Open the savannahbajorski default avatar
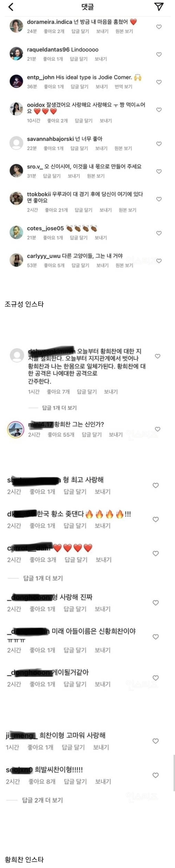Viewport: 175px width, 868px height. (16, 143)
